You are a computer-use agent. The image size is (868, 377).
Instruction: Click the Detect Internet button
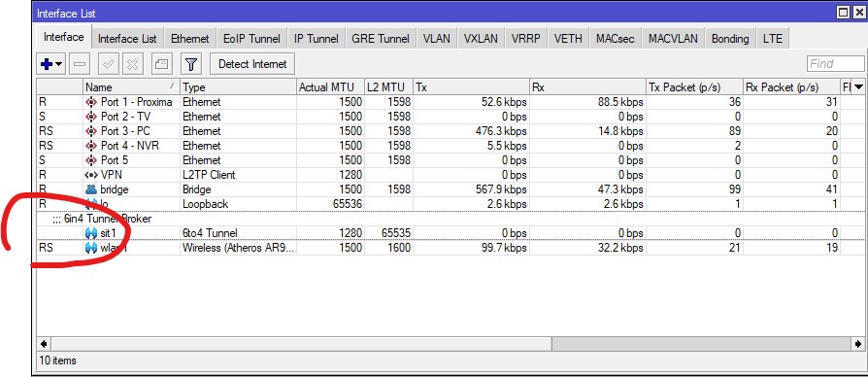point(252,64)
